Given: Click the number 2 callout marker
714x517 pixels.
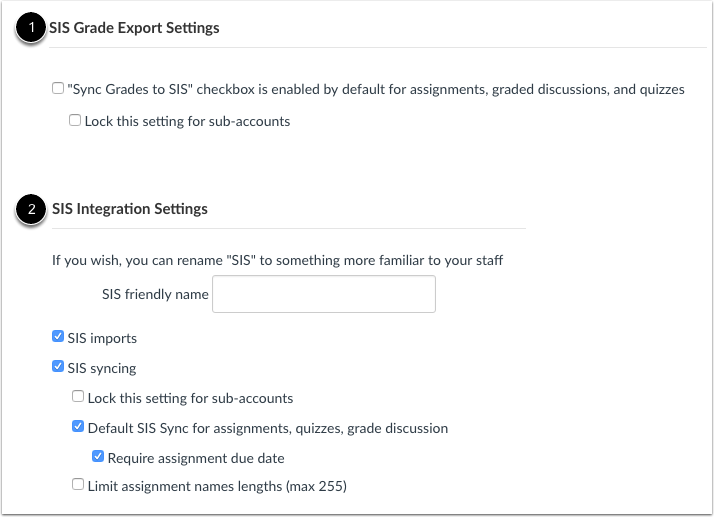Looking at the screenshot, I should pyautogui.click(x=31, y=209).
